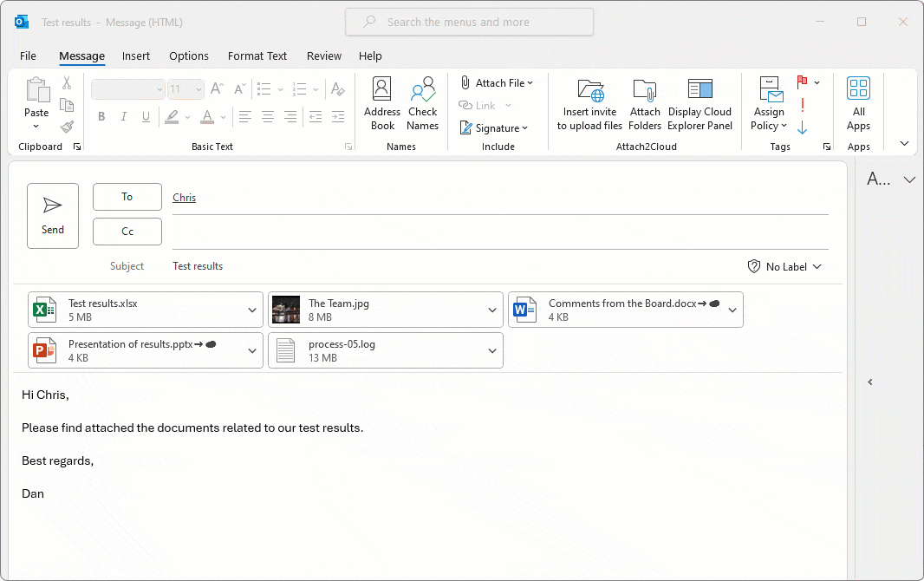This screenshot has width=924, height=581.
Task: Click the bulleted list button
Action: 264,89
